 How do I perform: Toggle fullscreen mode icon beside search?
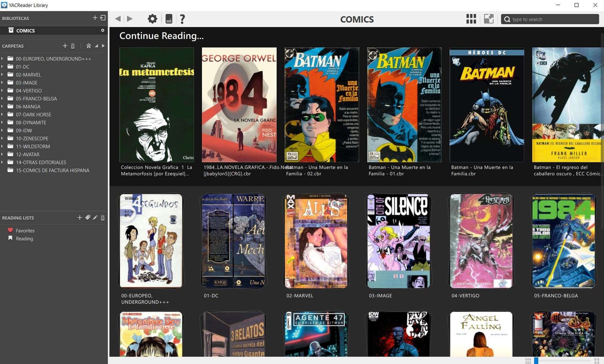pos(488,19)
